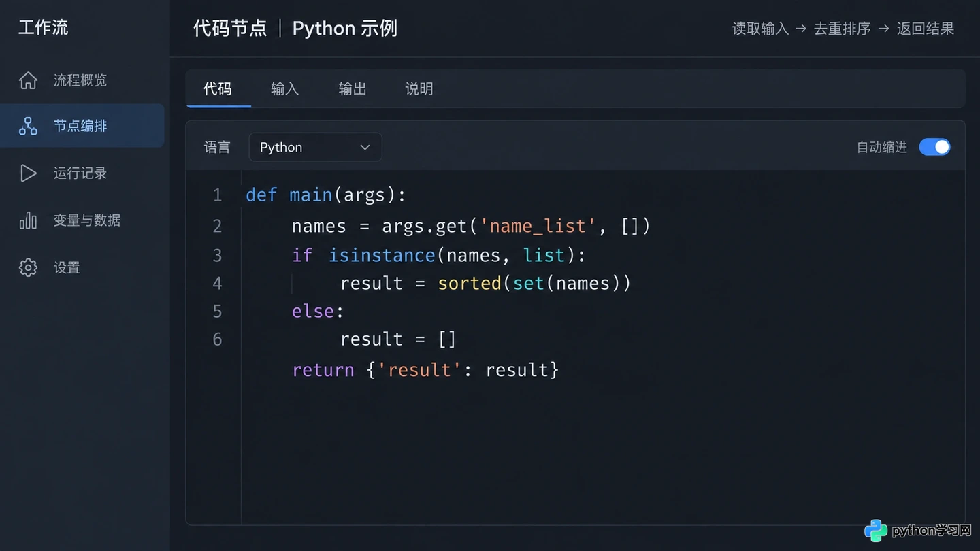The width and height of the screenshot is (980, 551).
Task: Click the 代码节点 | Python 示例 heading
Action: coord(295,28)
